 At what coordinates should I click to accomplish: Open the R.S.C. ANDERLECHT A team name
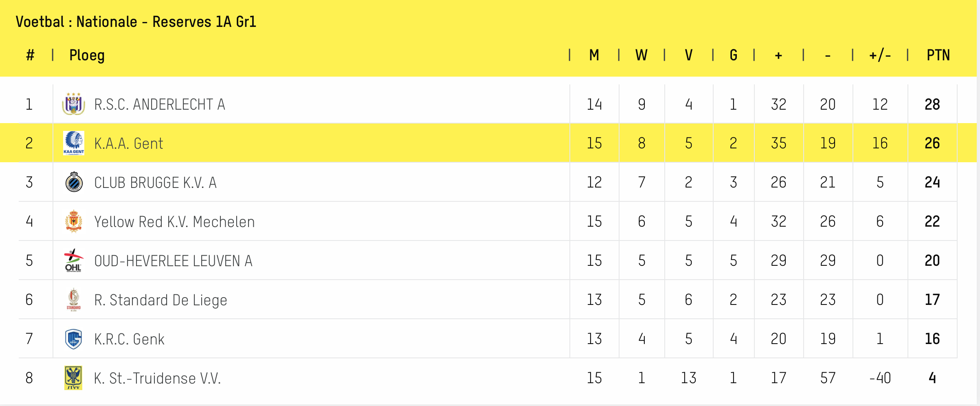pyautogui.click(x=160, y=104)
